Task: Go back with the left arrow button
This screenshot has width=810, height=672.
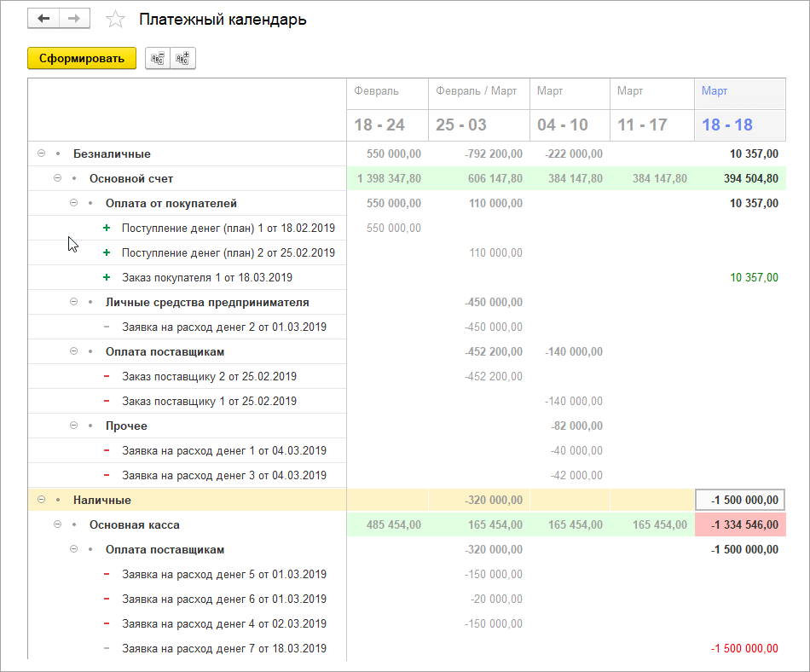Action: point(43,19)
